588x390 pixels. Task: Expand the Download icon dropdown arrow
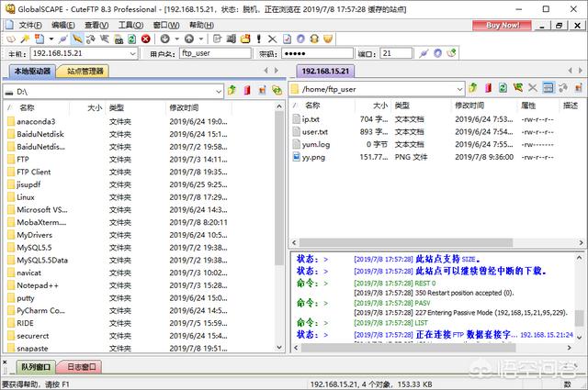coord(177,39)
